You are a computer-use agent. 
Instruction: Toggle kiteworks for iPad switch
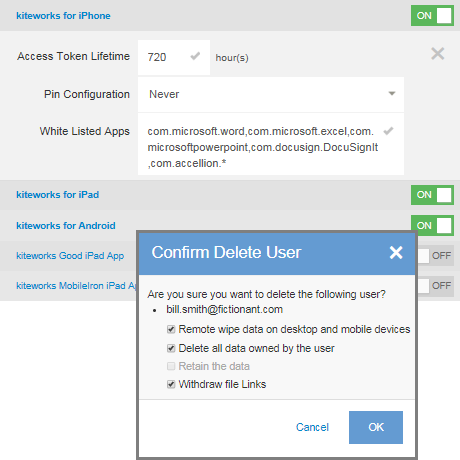point(432,195)
